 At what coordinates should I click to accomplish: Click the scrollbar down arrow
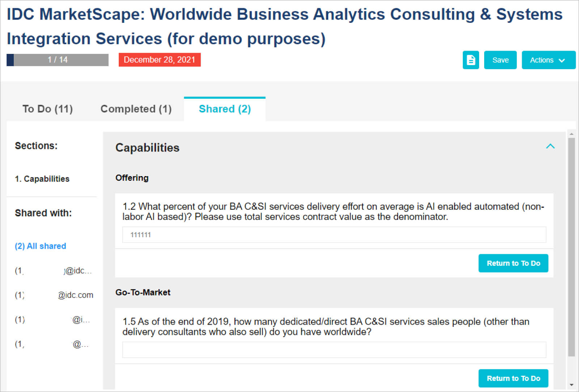click(x=571, y=385)
